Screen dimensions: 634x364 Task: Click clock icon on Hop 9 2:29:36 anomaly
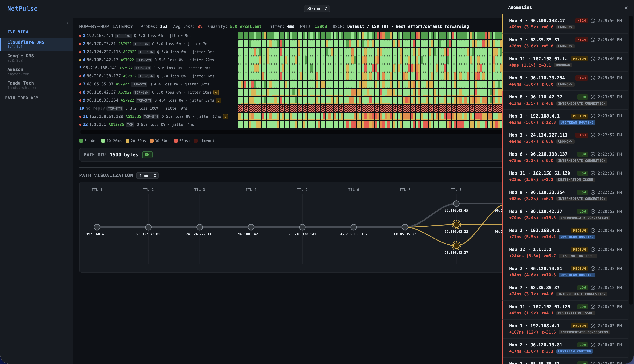(x=593, y=78)
